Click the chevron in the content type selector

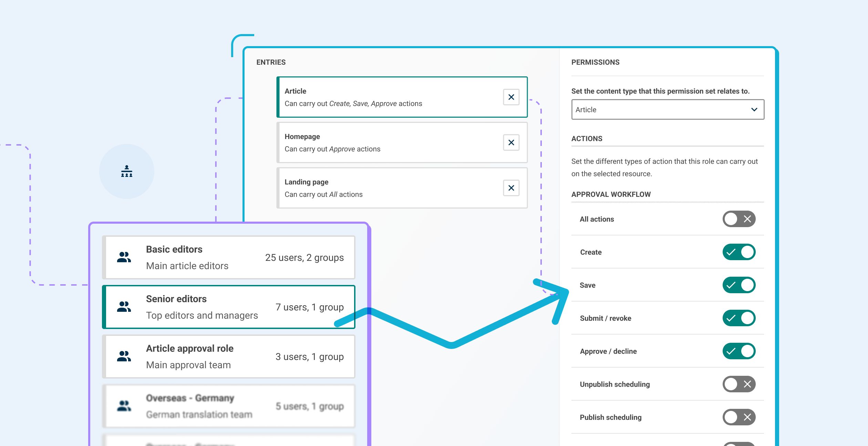[x=754, y=109]
